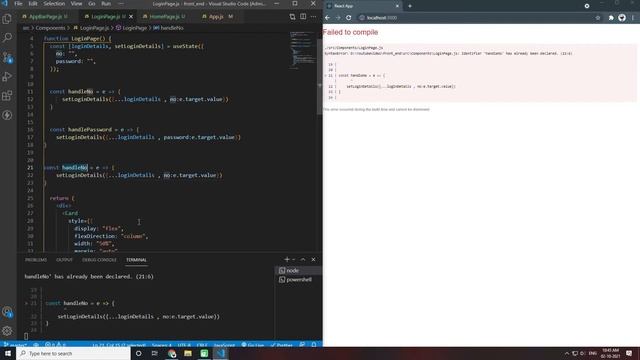
Task: Select the powershell terminal instance
Action: [x=298, y=280]
